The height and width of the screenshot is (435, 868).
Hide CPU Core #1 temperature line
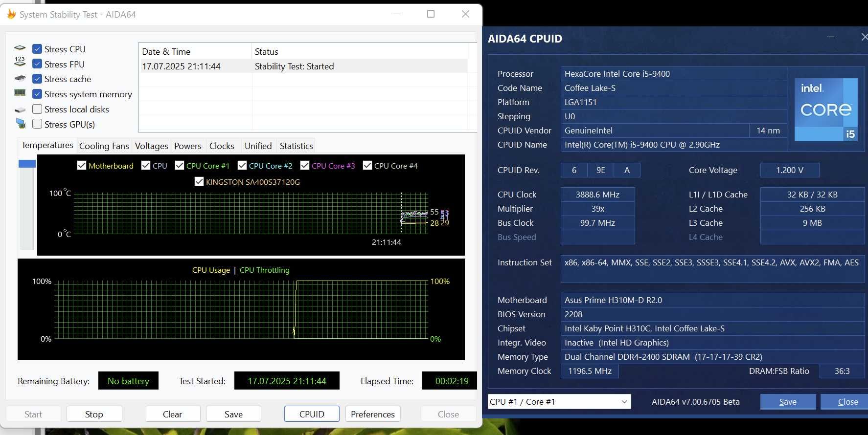pos(179,165)
